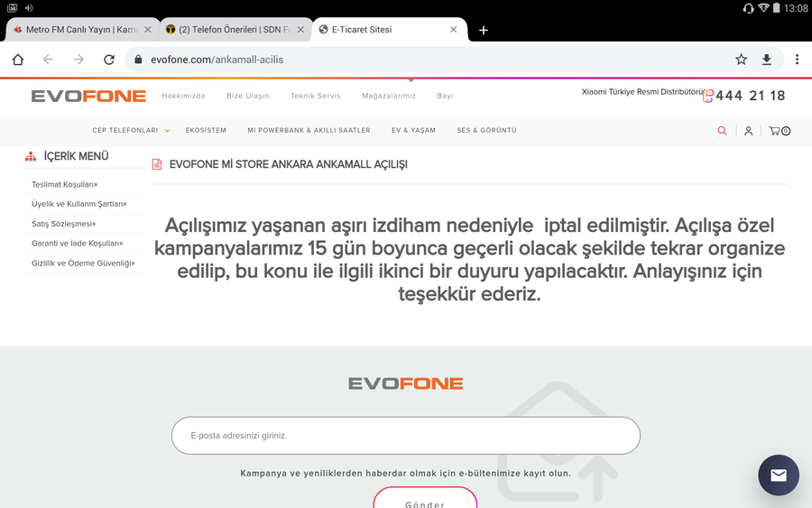The image size is (812, 508).
Task: Open the shopping cart icon
Action: 780,131
